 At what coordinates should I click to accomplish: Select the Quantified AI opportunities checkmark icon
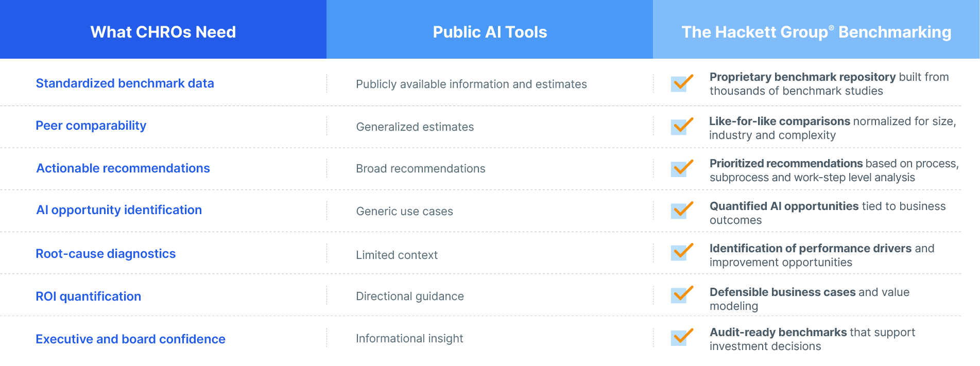[x=682, y=210]
